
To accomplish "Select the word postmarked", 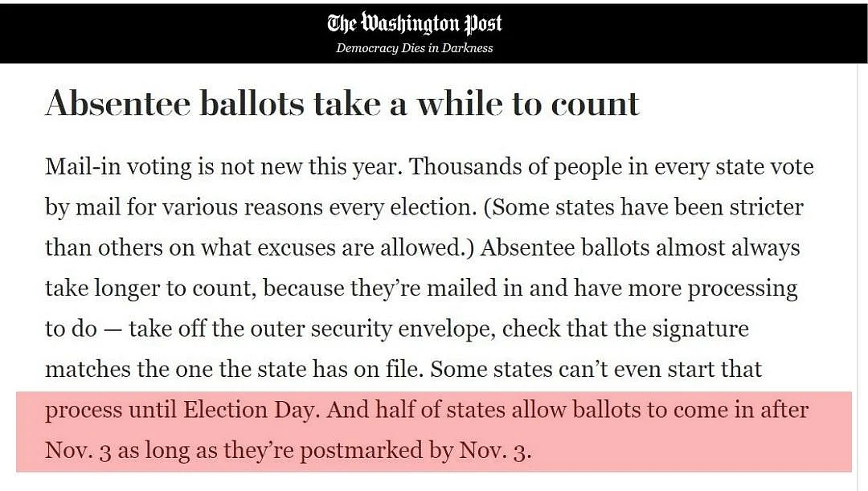I will point(361,451).
